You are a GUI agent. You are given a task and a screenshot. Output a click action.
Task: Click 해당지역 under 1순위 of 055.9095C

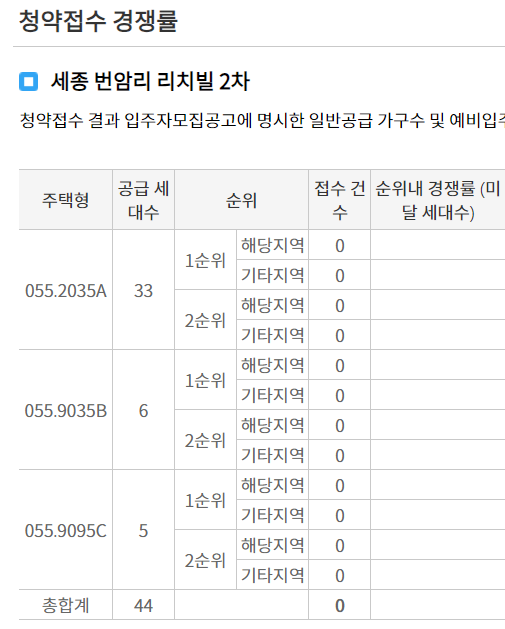pos(272,485)
